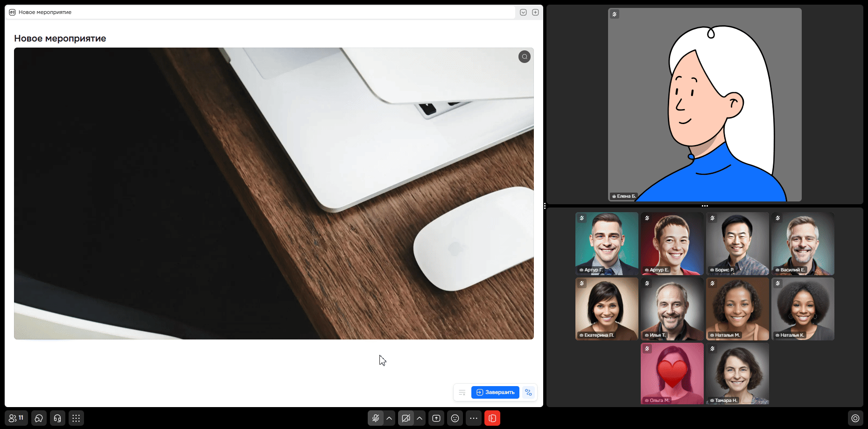
Task: Select Елена Б. video tile
Action: [705, 104]
